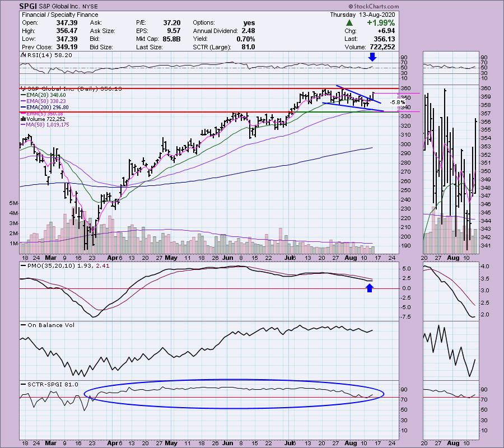The width and height of the screenshot is (504, 448).
Task: Click the EPS value 9.57
Action: [174, 31]
